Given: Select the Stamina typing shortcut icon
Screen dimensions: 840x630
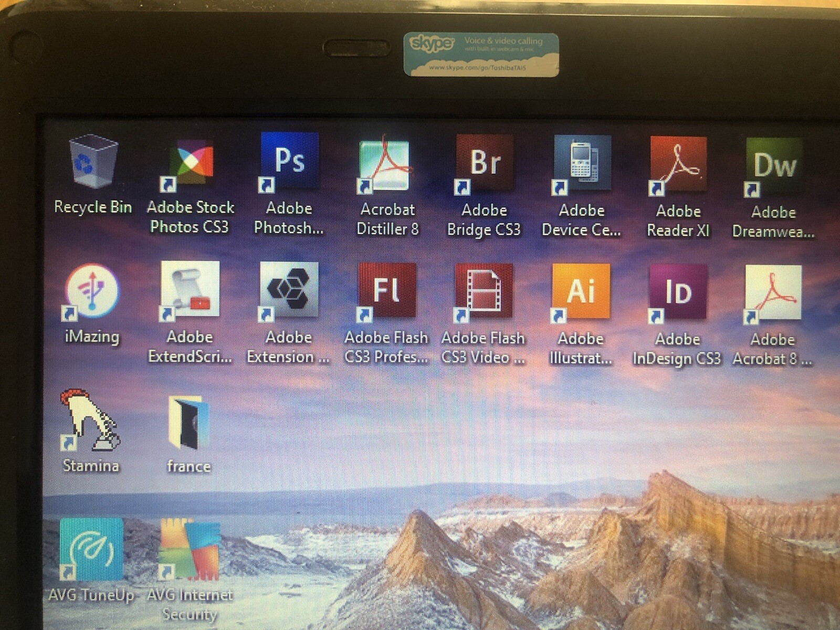Looking at the screenshot, I should [90, 420].
